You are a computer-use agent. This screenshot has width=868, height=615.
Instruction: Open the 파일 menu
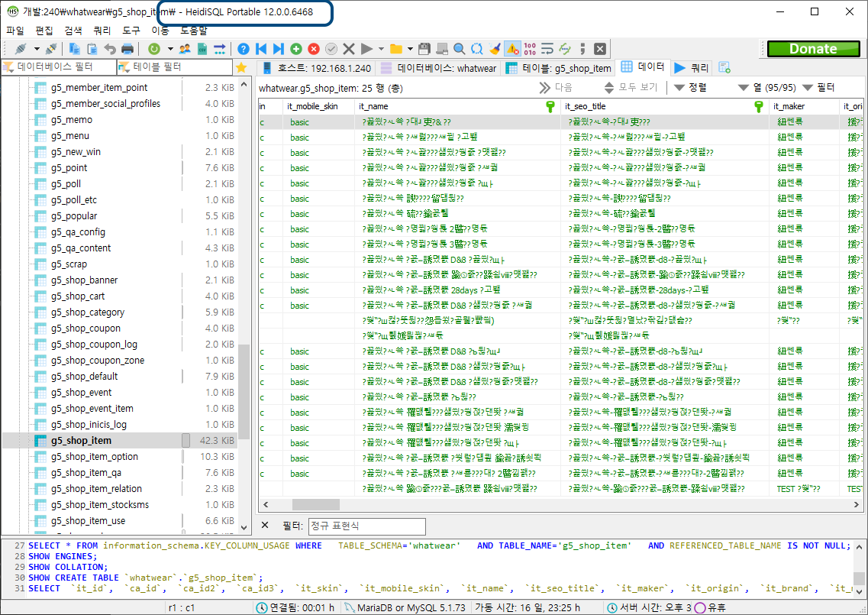(x=15, y=31)
